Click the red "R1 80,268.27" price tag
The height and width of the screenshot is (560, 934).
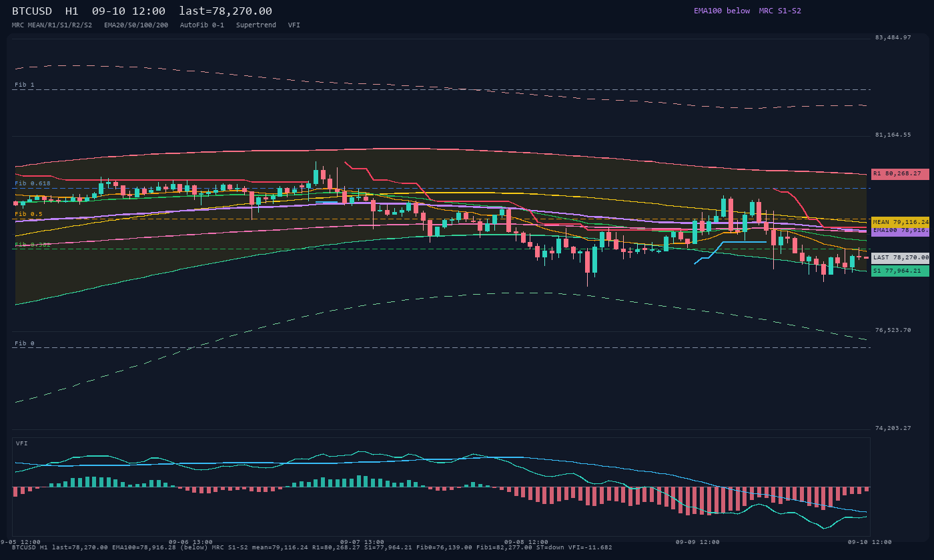(x=900, y=174)
